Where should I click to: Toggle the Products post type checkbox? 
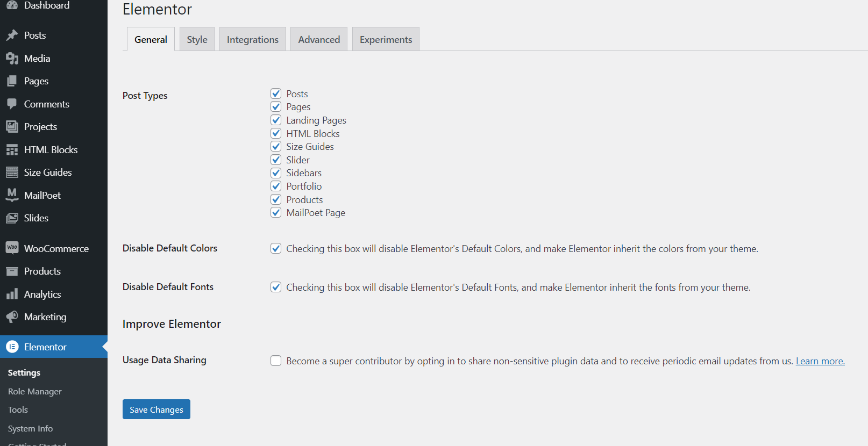coord(276,199)
